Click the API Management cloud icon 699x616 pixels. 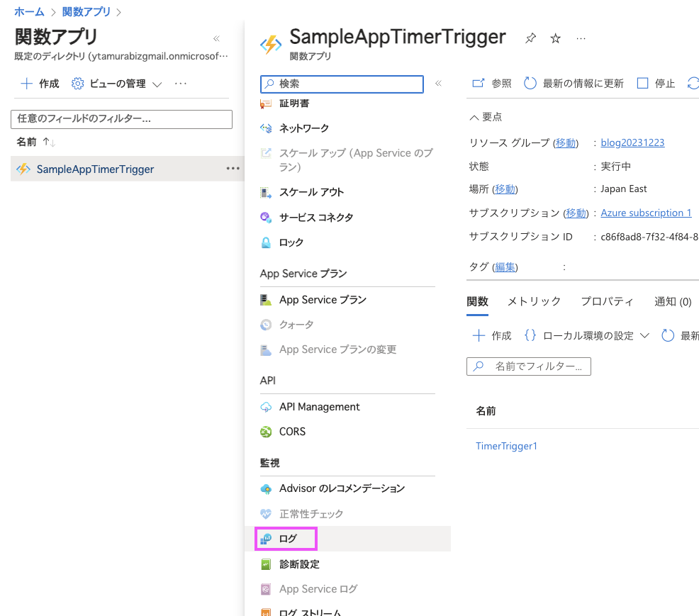pyautogui.click(x=266, y=407)
